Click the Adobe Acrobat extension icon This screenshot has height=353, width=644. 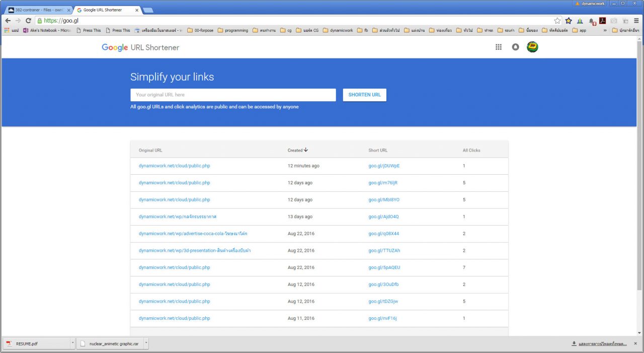click(602, 21)
